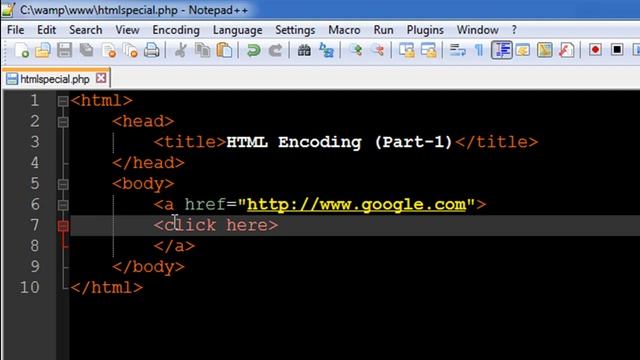This screenshot has width=640, height=360.
Task: Open the Plugins menu
Action: (425, 30)
